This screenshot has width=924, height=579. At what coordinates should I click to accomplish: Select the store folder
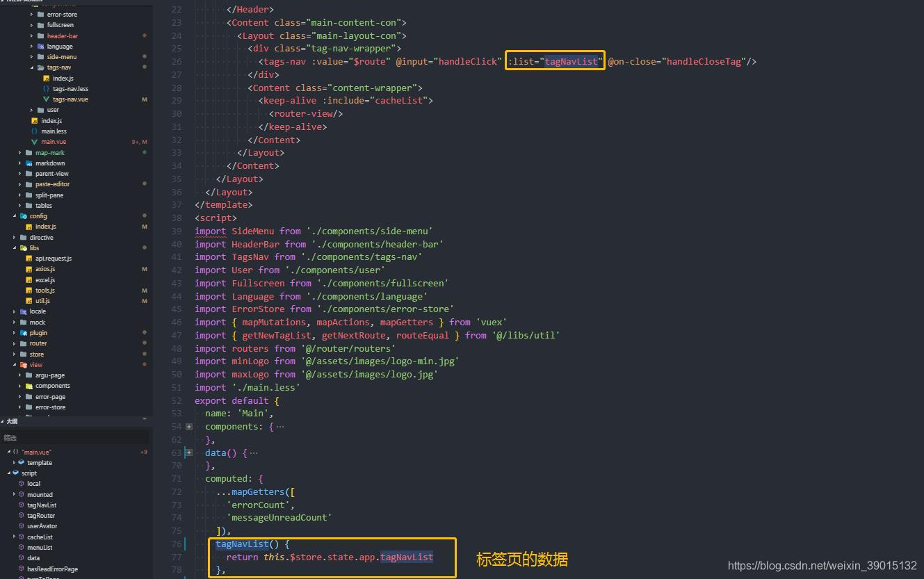pos(37,354)
